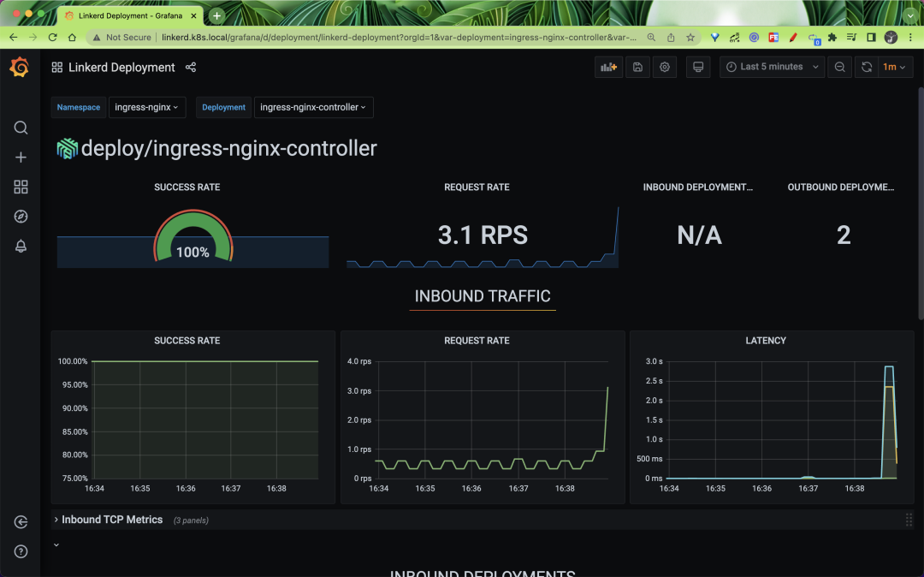924x577 pixels.
Task: Enable TV cycle view mode icon
Action: (699, 66)
